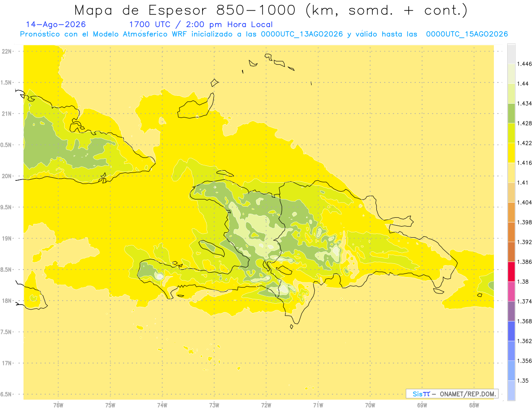Screen dimensions: 532x411
Task: Click the legend value '1.356'
Action: [x=524, y=360]
